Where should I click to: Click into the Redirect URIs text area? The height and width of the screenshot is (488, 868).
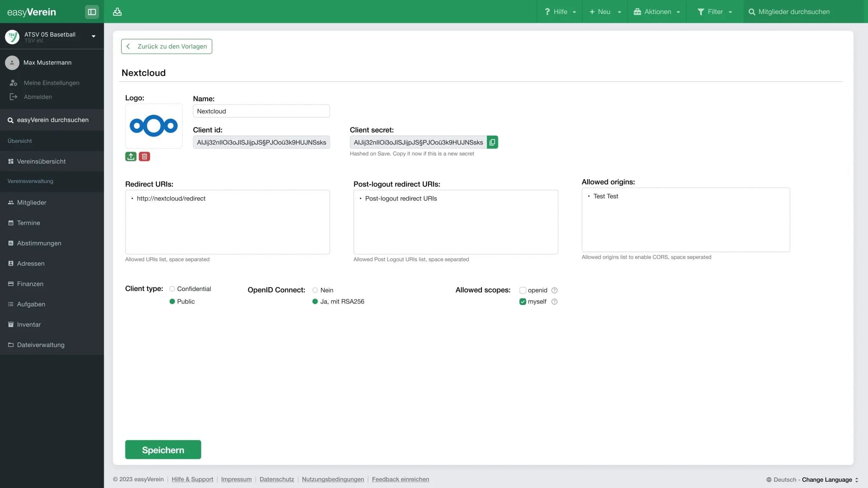[x=228, y=222]
